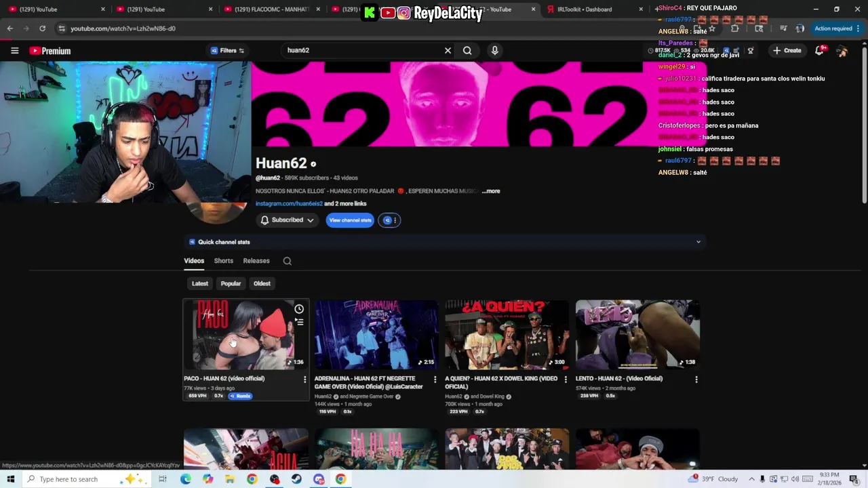Search within the channel using magnifier

pos(288,261)
